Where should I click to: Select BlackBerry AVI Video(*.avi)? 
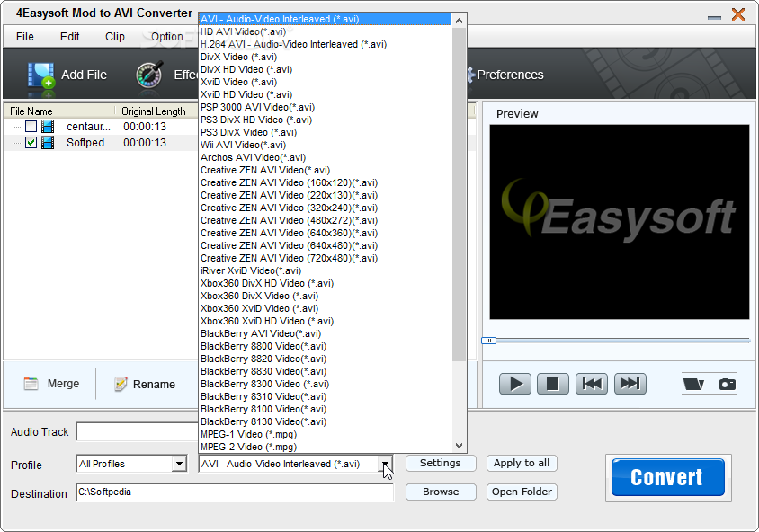(x=326, y=333)
